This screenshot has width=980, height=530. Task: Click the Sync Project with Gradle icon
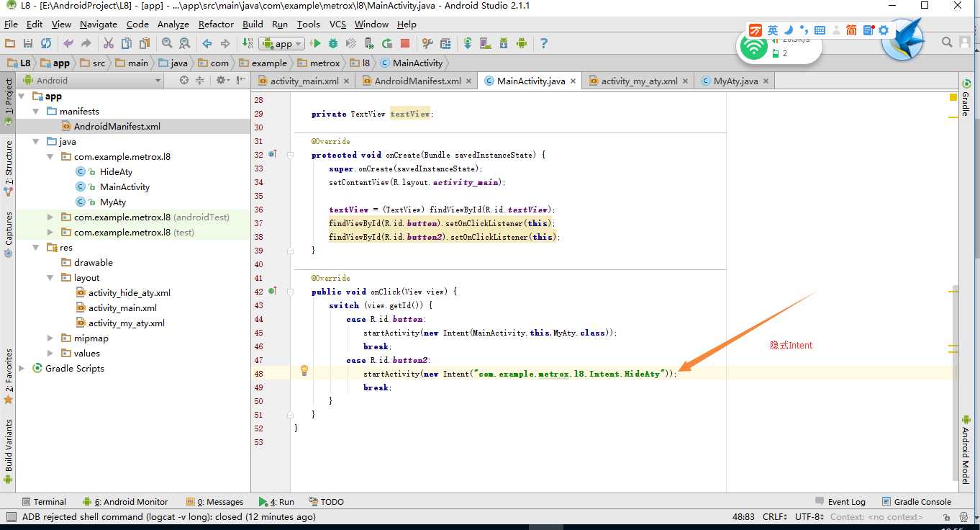[x=468, y=43]
